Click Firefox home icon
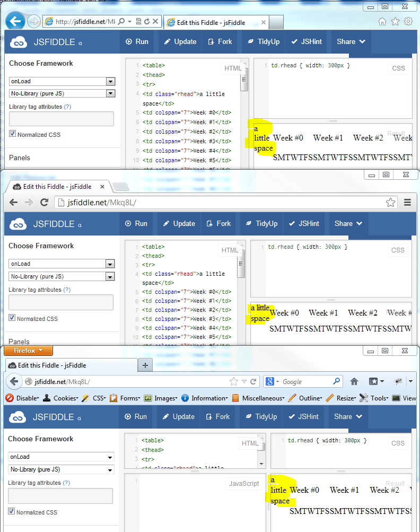This screenshot has width=420, height=532. tap(354, 382)
